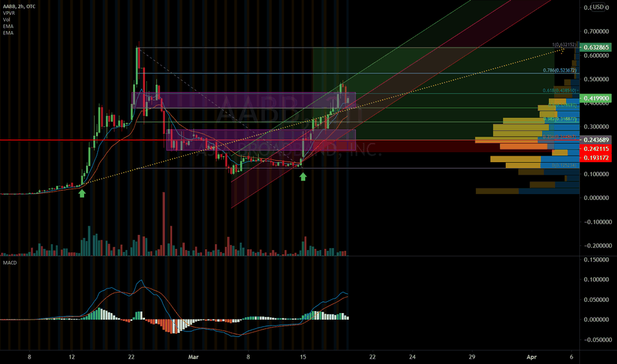Click the 0.419900 current price label
Image resolution: width=617 pixels, height=364 pixels.
[596, 99]
